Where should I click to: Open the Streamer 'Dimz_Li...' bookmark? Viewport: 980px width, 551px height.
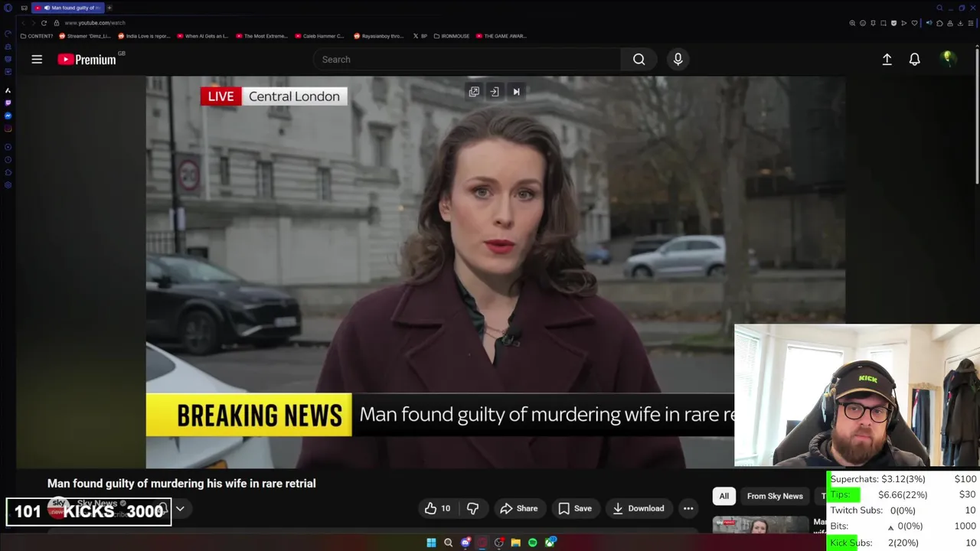[85, 36]
